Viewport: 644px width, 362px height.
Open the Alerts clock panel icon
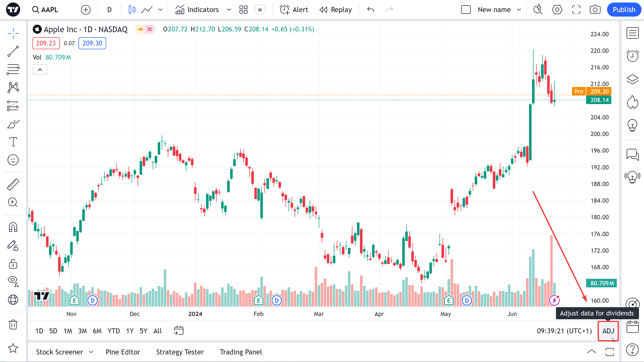click(x=632, y=56)
